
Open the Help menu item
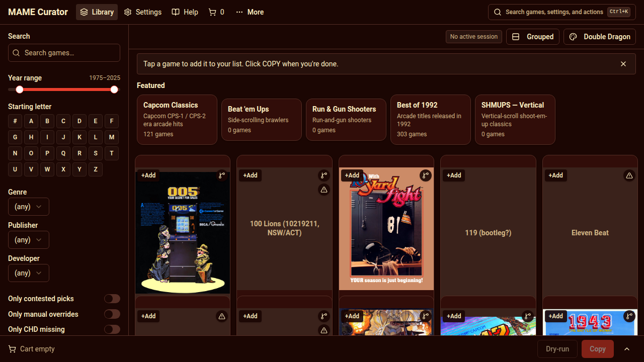[x=185, y=12]
